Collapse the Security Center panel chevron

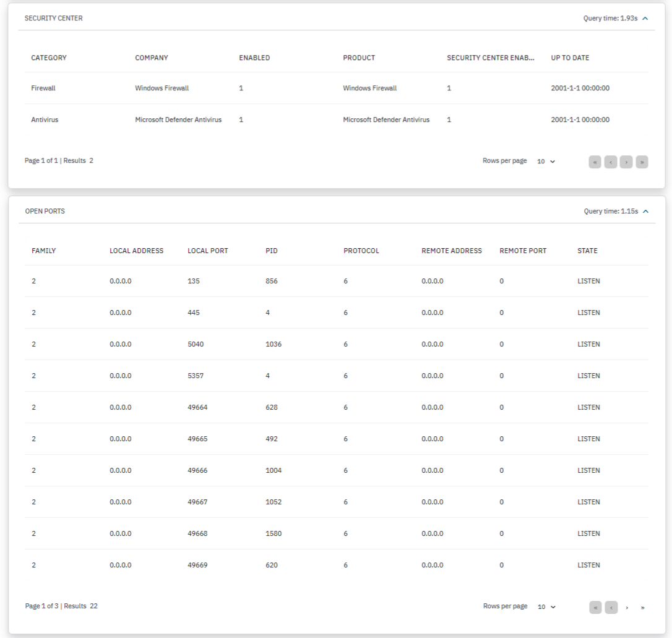(x=645, y=19)
